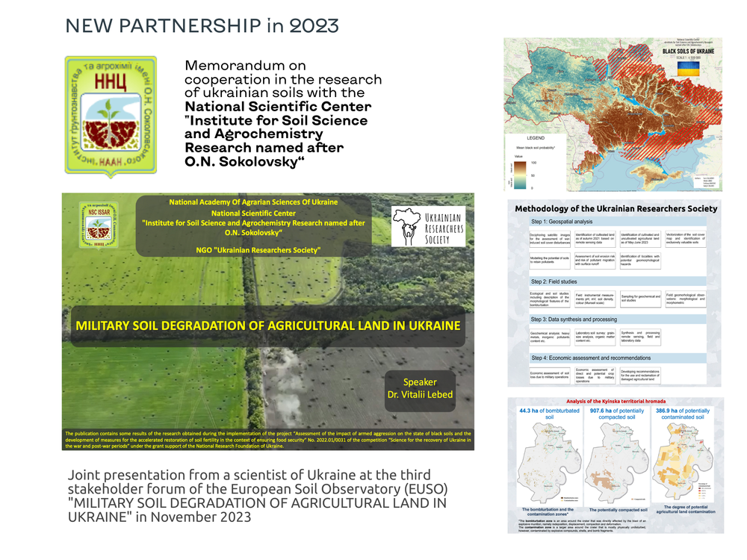The width and height of the screenshot is (747, 560).
Task: Click 'The potentially compacted soil' map caption
Action: [x=618, y=510]
